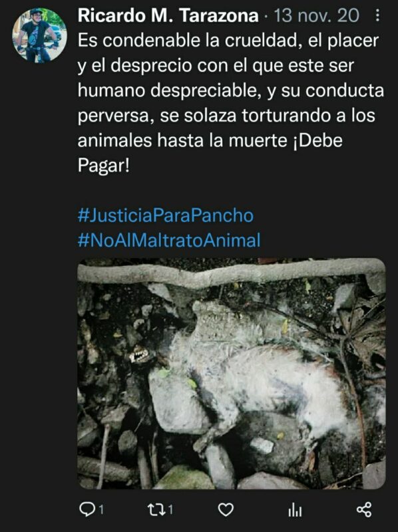The width and height of the screenshot is (398, 532).
Task: Open the reply comment icon
Action: 87,509
